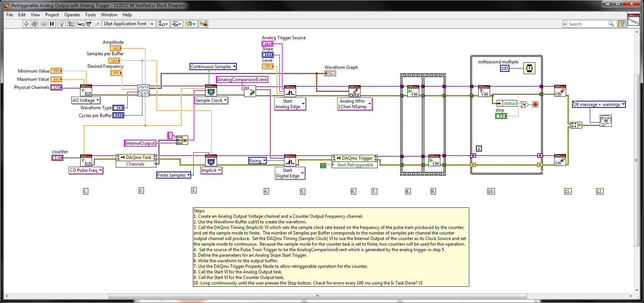644x303 pixels.
Task: Select the DAQmx Is Task Done icon
Action: (484, 91)
